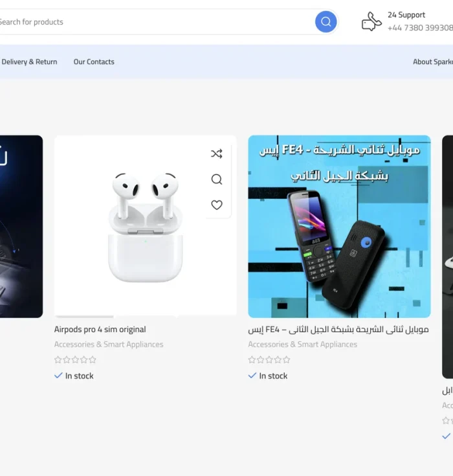Click the blue search magnifier button
This screenshot has width=453, height=476.
click(326, 22)
